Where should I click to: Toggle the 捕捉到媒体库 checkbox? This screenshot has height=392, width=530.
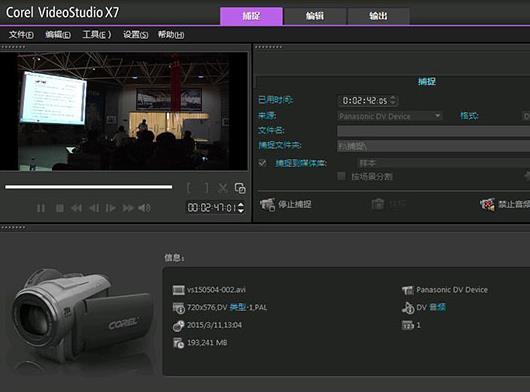pyautogui.click(x=262, y=163)
